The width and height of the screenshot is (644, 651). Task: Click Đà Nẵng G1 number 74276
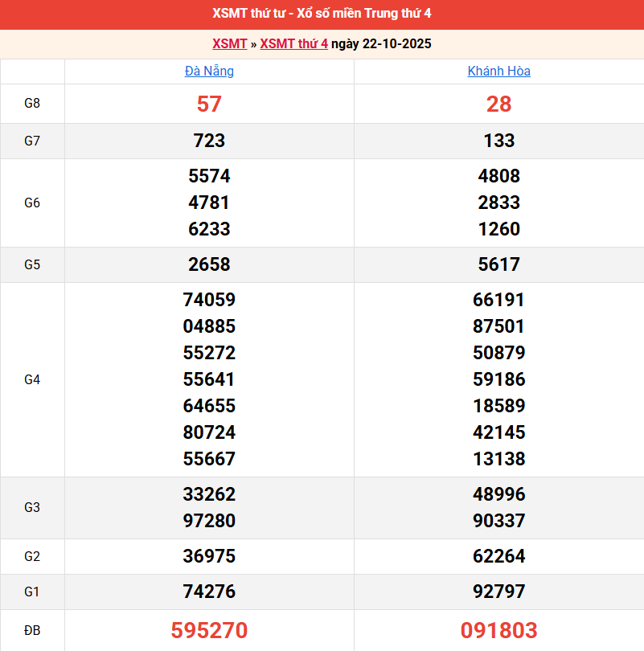[209, 592]
